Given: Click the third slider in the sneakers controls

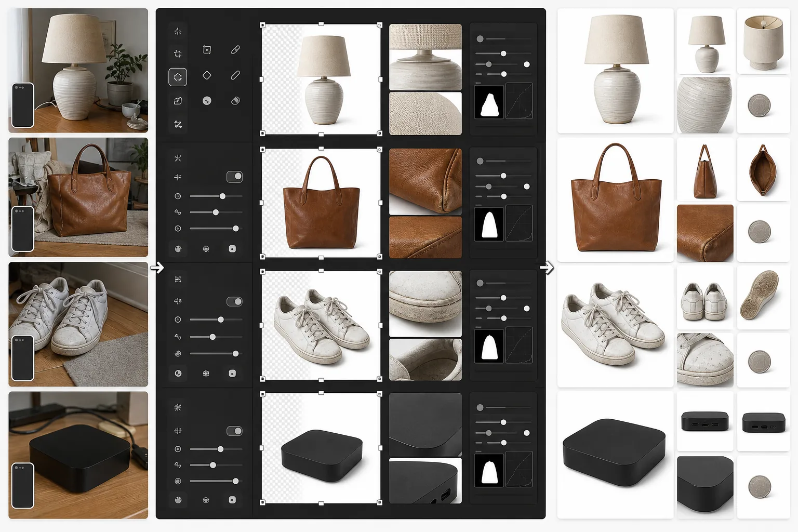Looking at the screenshot, I should click(216, 353).
